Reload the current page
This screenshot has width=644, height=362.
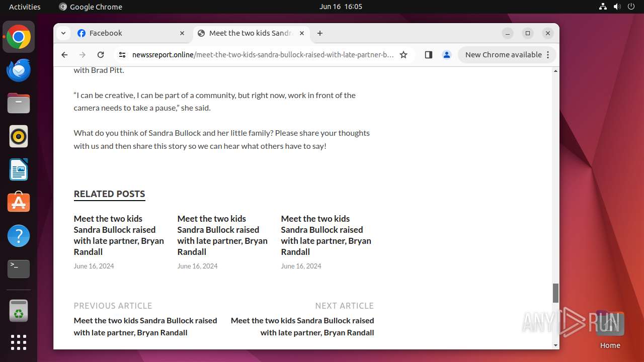coord(101,55)
